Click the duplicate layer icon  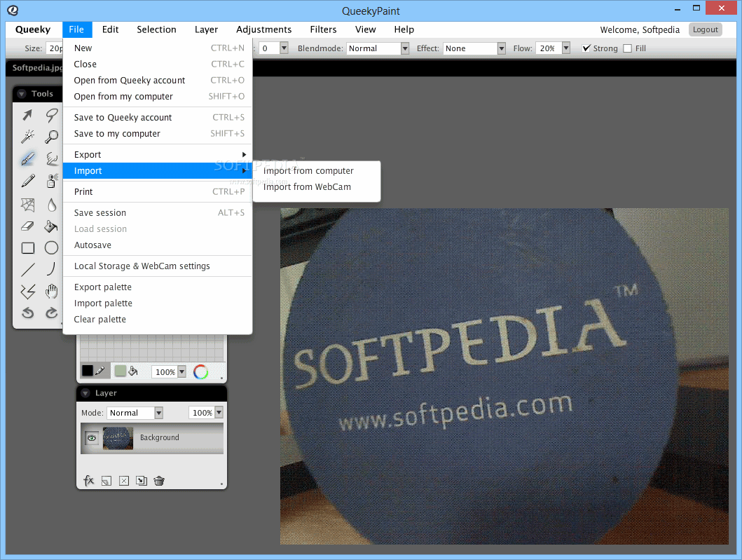tap(142, 481)
